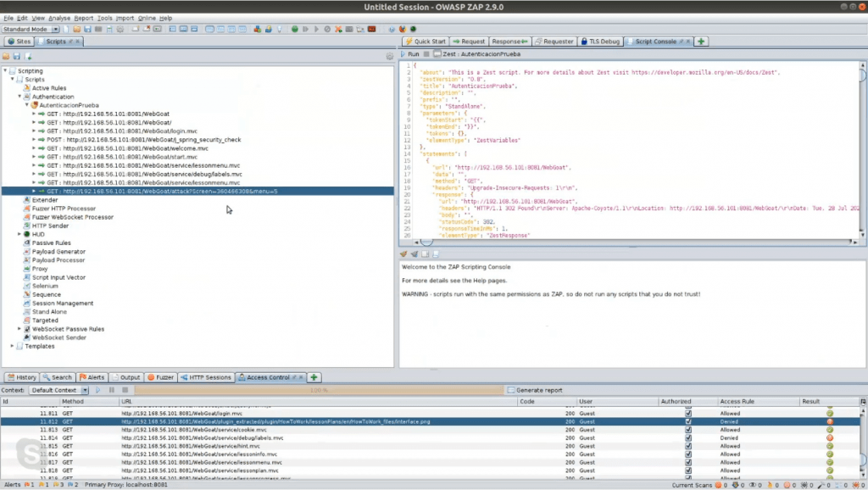The image size is (868, 490).
Task: Stop the running script with square icon
Action: coord(426,54)
